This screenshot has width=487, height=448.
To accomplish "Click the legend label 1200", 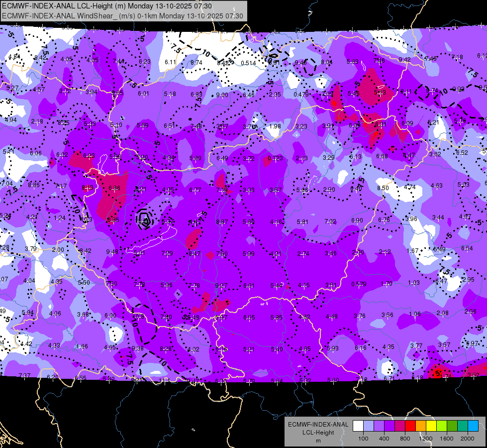I will (425, 439).
